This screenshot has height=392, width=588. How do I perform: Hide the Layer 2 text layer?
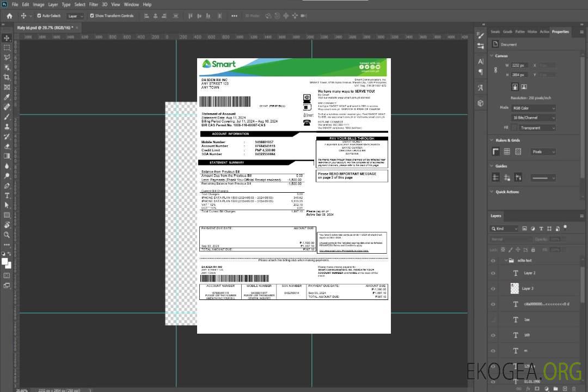click(x=493, y=273)
